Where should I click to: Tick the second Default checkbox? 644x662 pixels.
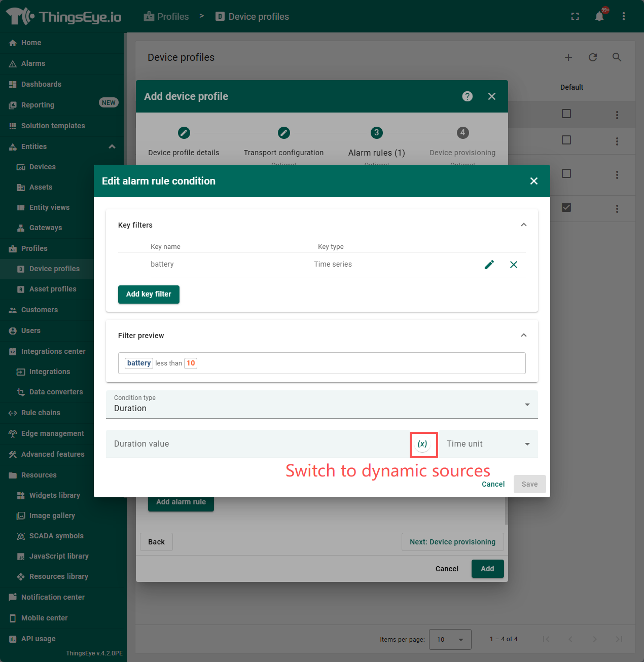click(566, 140)
